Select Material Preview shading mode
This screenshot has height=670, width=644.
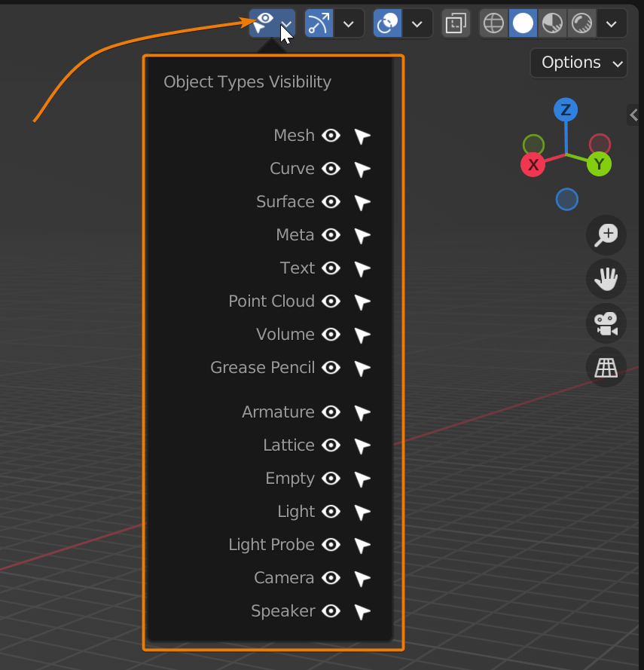[x=552, y=24]
